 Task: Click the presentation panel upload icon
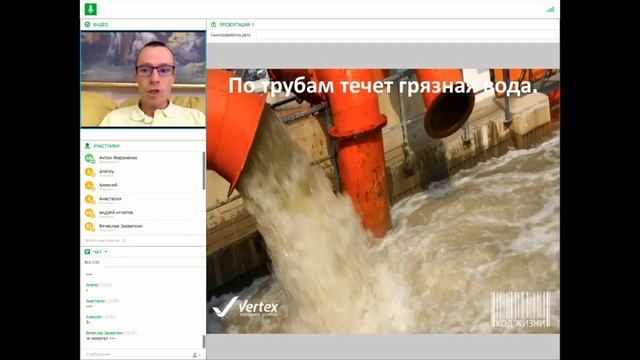[213, 24]
